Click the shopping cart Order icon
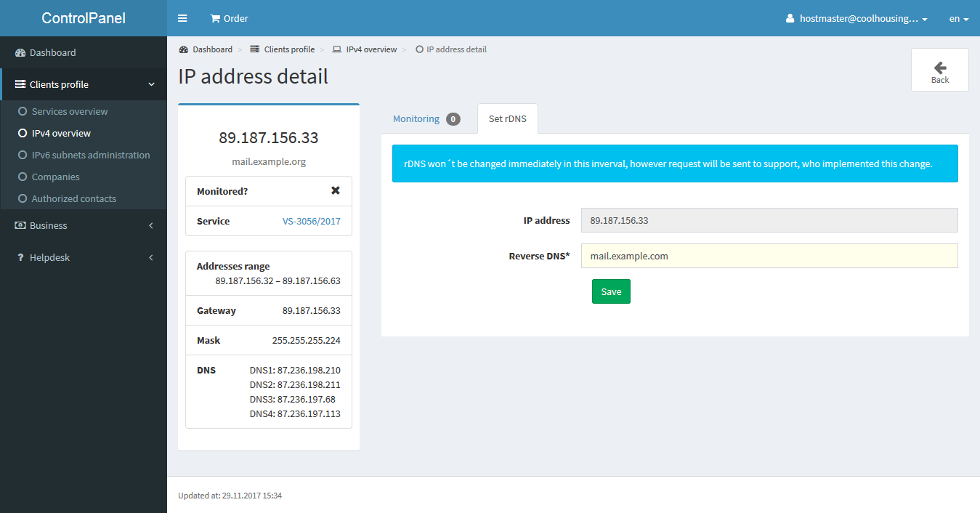The height and width of the screenshot is (513, 980). tap(215, 18)
